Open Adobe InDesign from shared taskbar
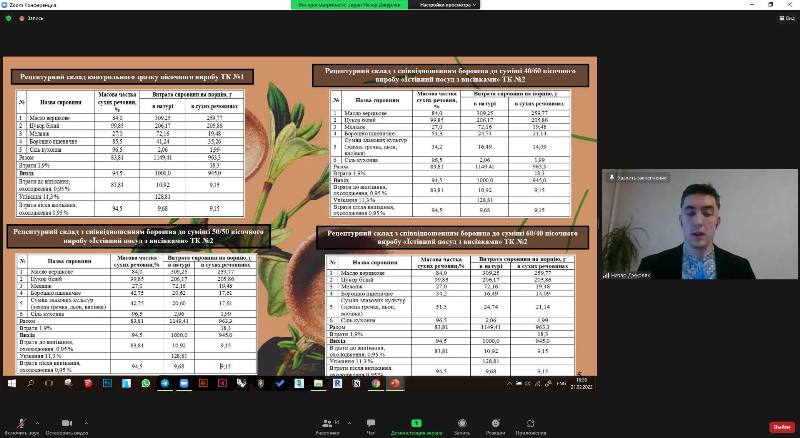This screenshot has width=800, height=438. 222,383
